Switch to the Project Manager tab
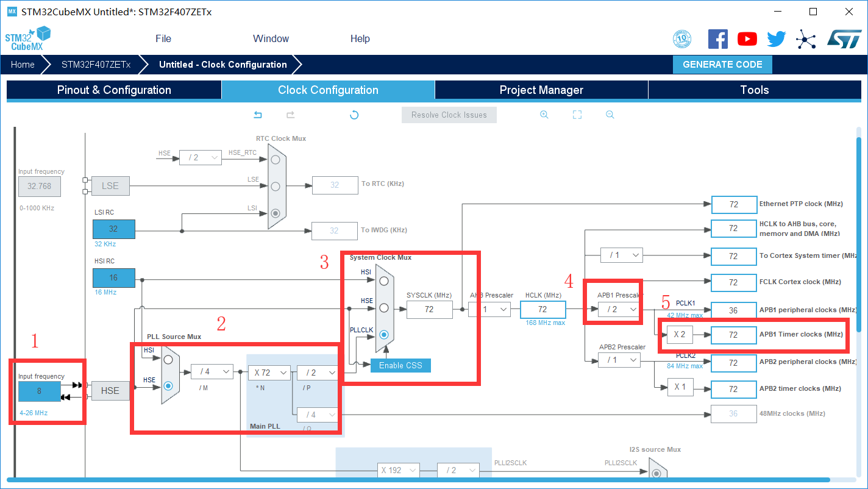 click(541, 90)
